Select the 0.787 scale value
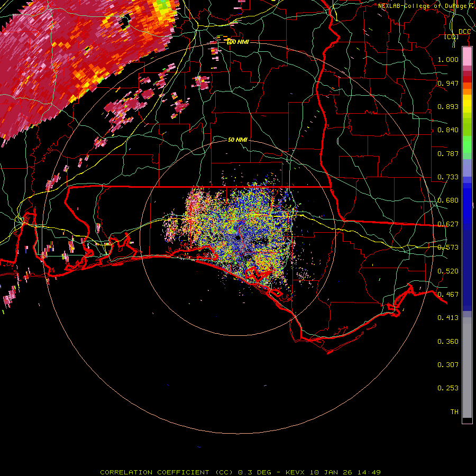Viewport: 476px width, 476px height. click(x=448, y=153)
